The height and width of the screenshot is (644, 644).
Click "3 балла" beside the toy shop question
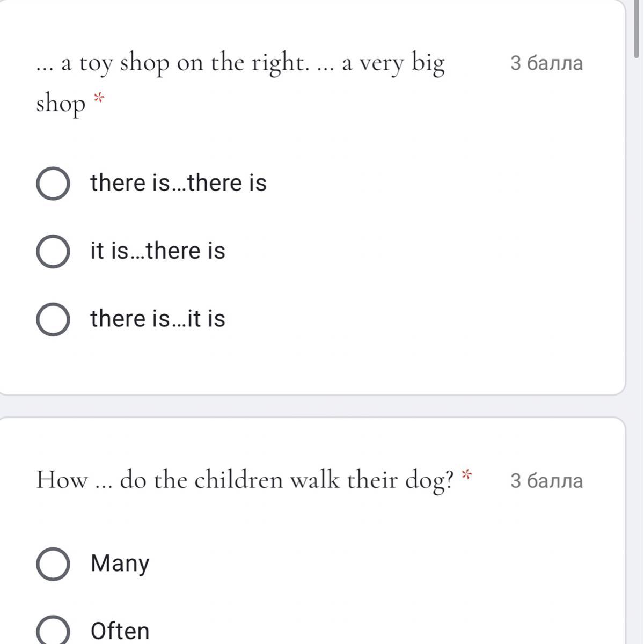[546, 63]
